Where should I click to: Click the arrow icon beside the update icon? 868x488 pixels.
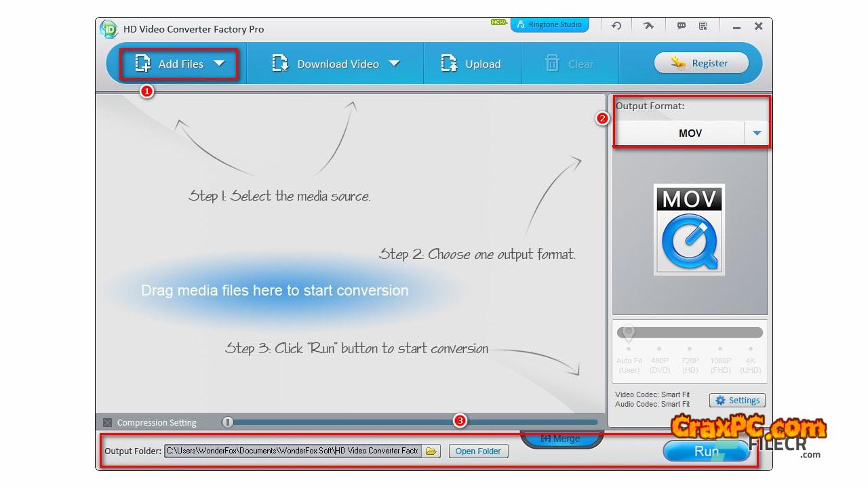(x=649, y=26)
